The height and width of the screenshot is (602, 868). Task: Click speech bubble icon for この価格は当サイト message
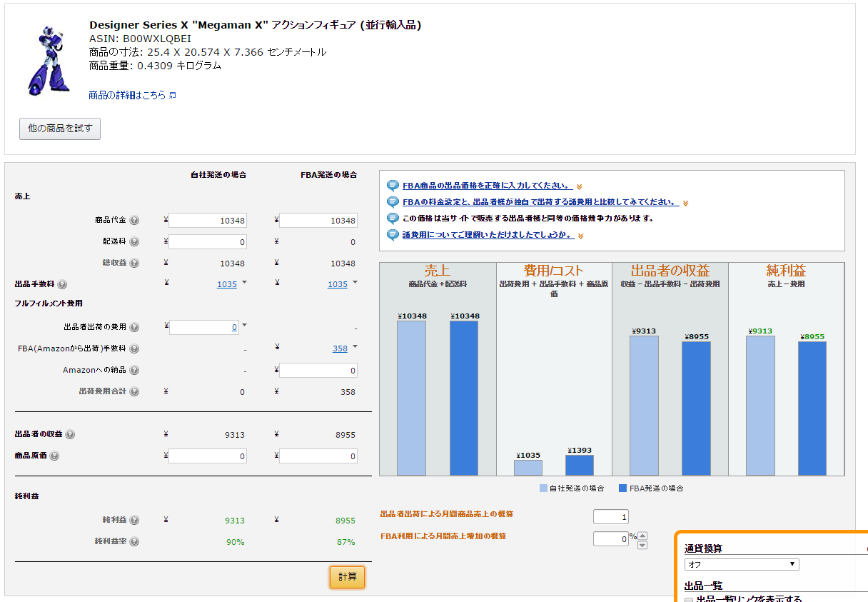click(x=393, y=219)
